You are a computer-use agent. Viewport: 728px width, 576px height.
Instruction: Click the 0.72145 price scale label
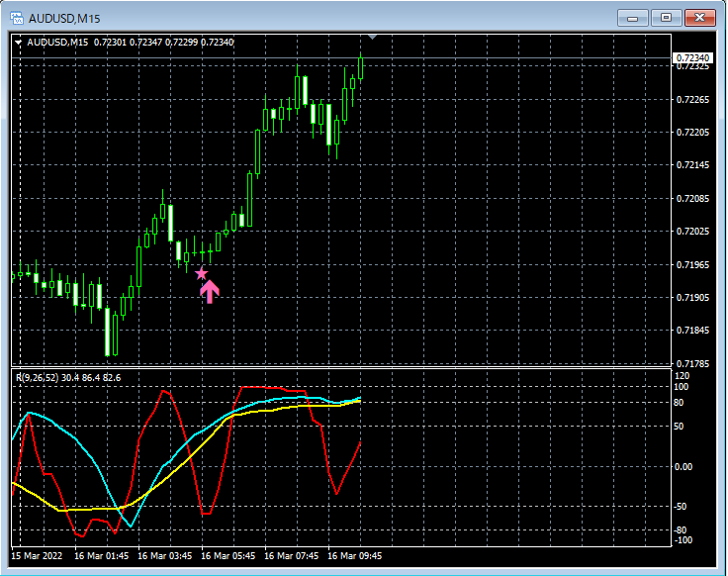coord(692,165)
